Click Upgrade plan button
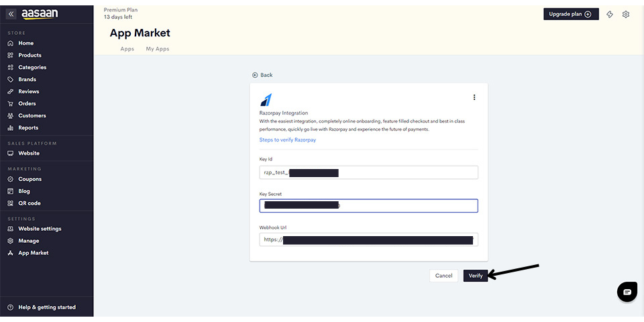Image resolution: width=644 pixels, height=322 pixels. click(570, 14)
